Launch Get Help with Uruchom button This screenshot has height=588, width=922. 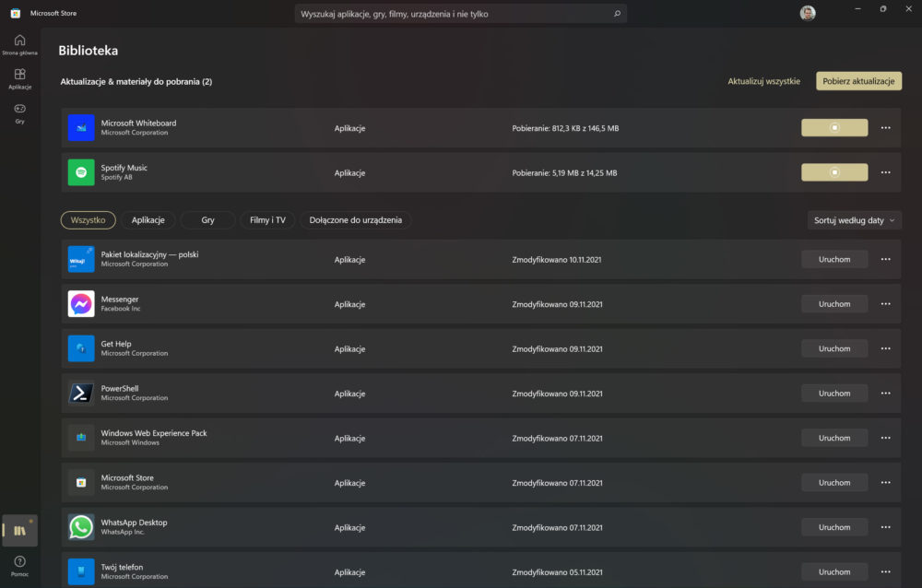(x=834, y=348)
